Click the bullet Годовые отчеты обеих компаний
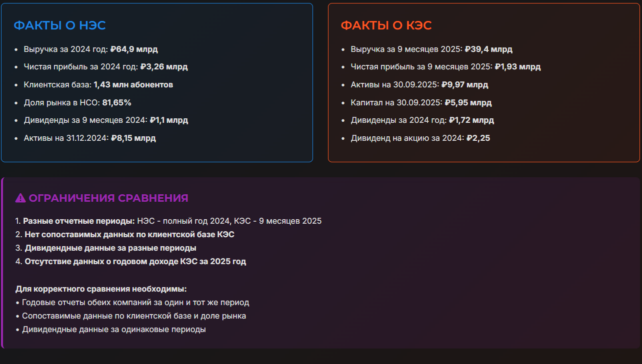Viewport: 642px width, 364px height. point(135,303)
